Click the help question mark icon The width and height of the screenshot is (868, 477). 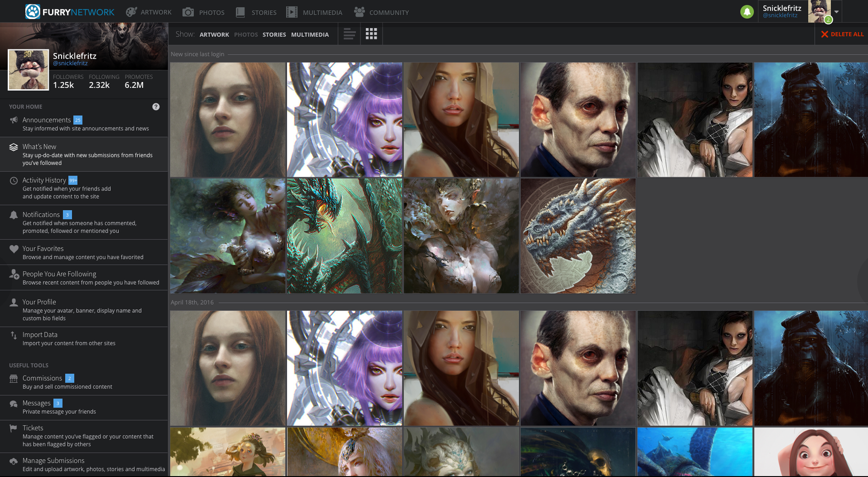tap(156, 107)
